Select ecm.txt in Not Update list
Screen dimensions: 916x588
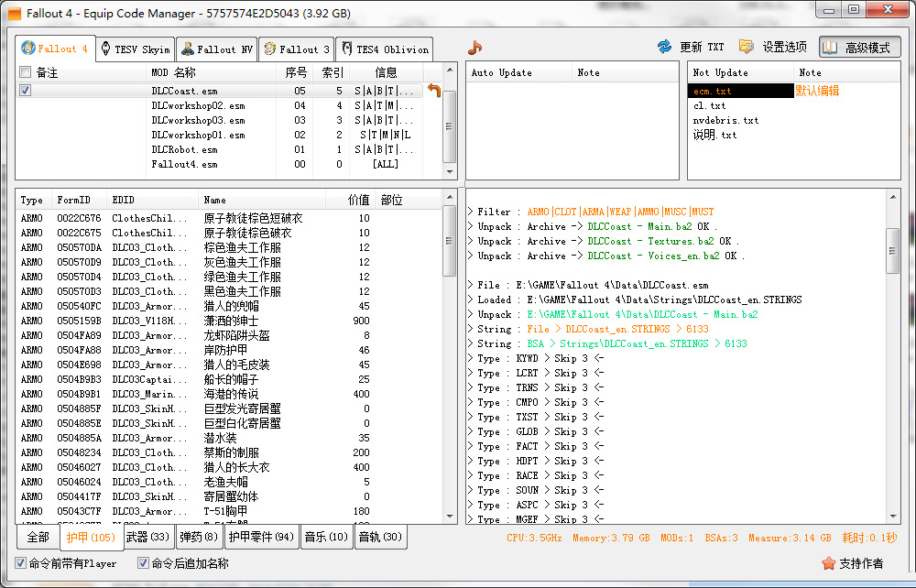(740, 91)
